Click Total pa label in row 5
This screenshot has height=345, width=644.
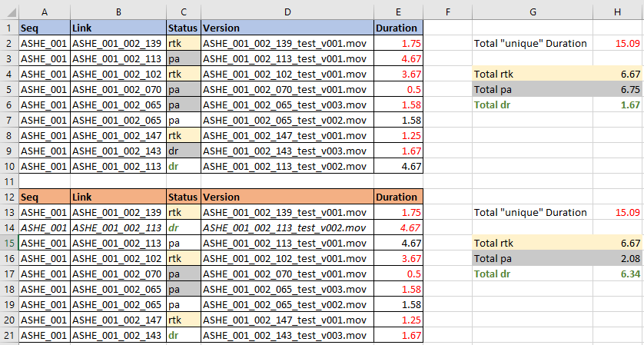(533, 90)
